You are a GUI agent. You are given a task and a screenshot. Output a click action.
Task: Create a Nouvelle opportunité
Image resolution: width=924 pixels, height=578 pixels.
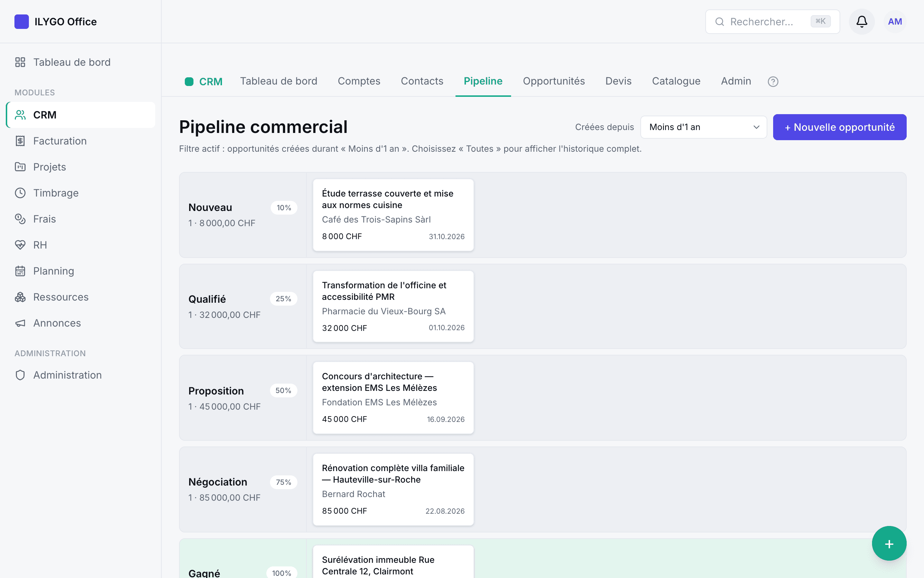pyautogui.click(x=840, y=127)
